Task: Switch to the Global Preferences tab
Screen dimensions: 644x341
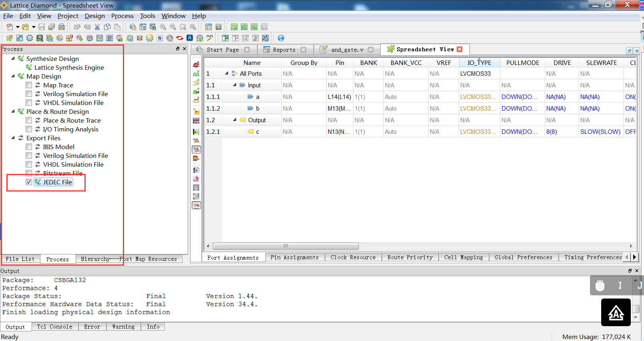Action: tap(523, 257)
